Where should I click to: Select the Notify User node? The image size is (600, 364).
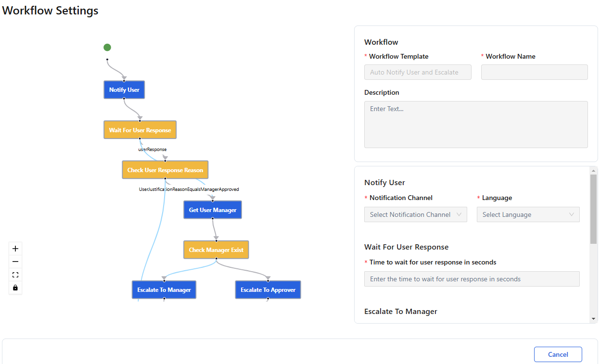click(x=124, y=90)
